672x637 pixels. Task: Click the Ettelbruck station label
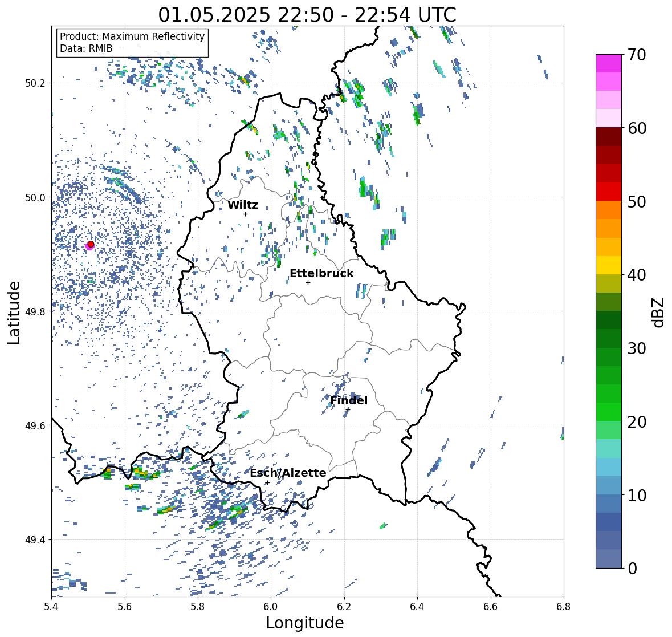[321, 274]
